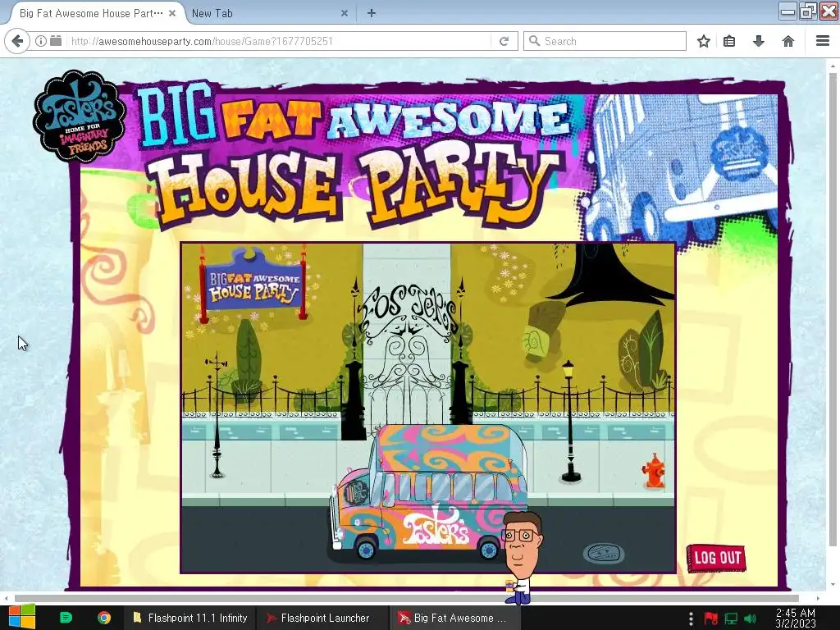Open the taskbar clock showing 2:45 AM
840x630 pixels.
[796, 619]
